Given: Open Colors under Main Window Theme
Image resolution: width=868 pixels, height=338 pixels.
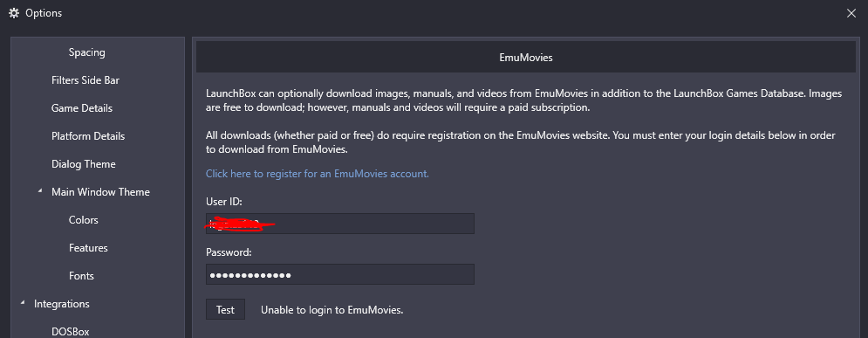Looking at the screenshot, I should click(x=84, y=220).
